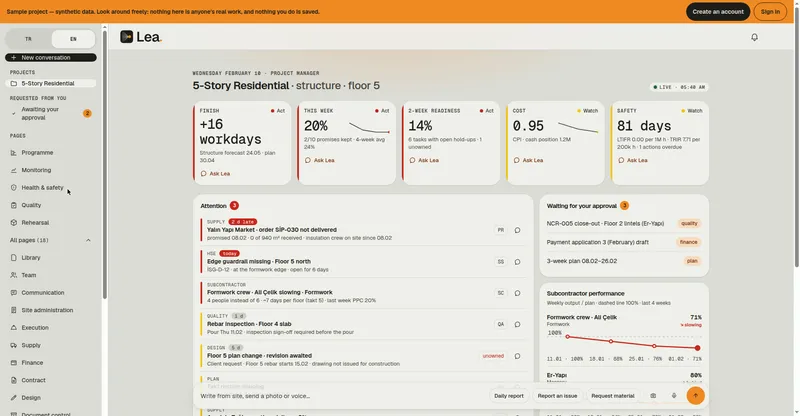800x416 pixels.
Task: Switch language to TR
Action: tap(29, 39)
